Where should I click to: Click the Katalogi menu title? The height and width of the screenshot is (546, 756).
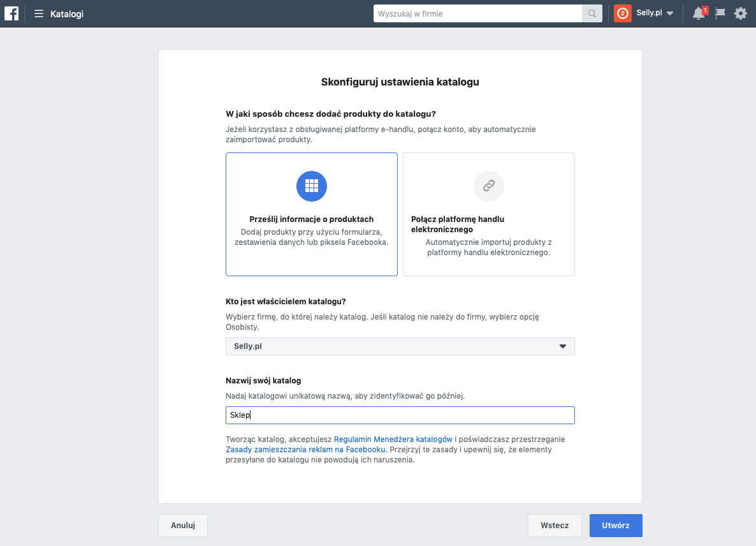(67, 13)
